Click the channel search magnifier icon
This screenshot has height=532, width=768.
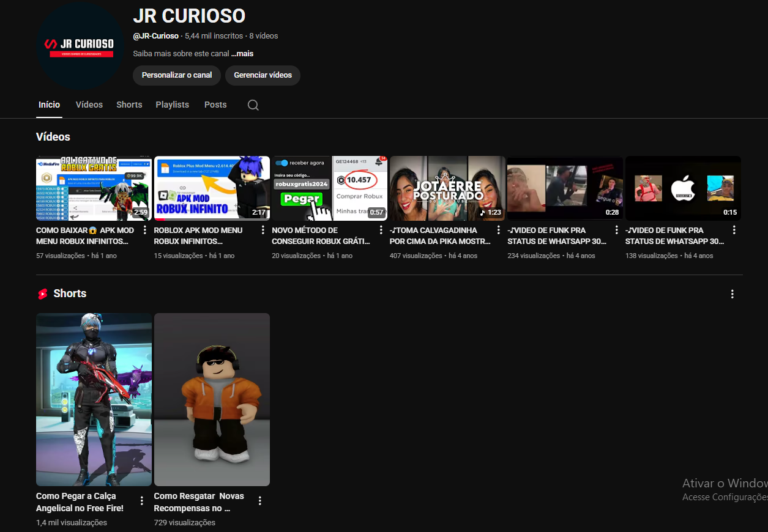pyautogui.click(x=253, y=105)
